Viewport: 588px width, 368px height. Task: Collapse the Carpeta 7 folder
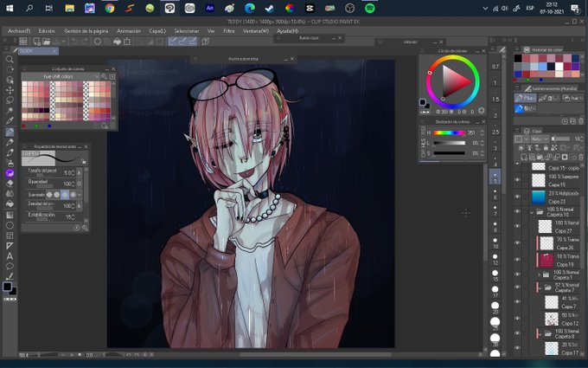pyautogui.click(x=539, y=287)
